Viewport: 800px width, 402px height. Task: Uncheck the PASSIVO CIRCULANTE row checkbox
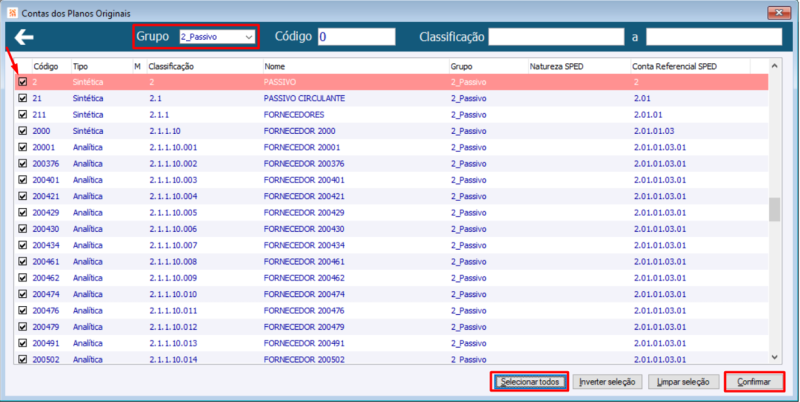[22, 98]
